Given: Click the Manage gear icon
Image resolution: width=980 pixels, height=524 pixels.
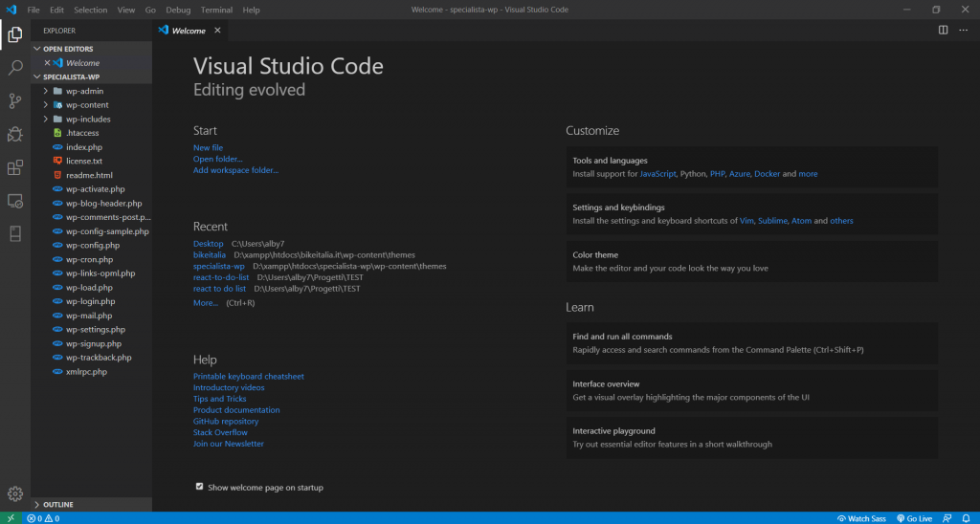Looking at the screenshot, I should pyautogui.click(x=15, y=493).
